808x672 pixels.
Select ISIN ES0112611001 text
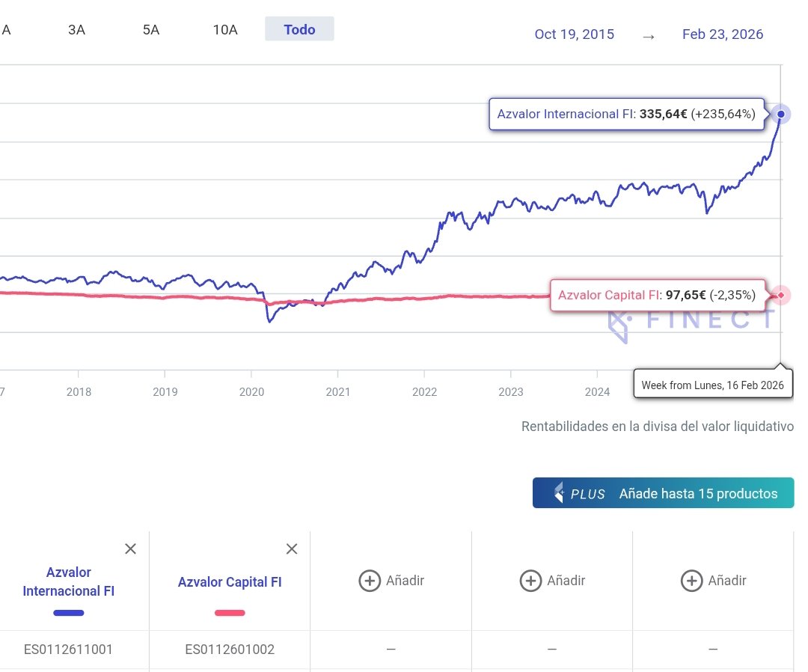[69, 650]
